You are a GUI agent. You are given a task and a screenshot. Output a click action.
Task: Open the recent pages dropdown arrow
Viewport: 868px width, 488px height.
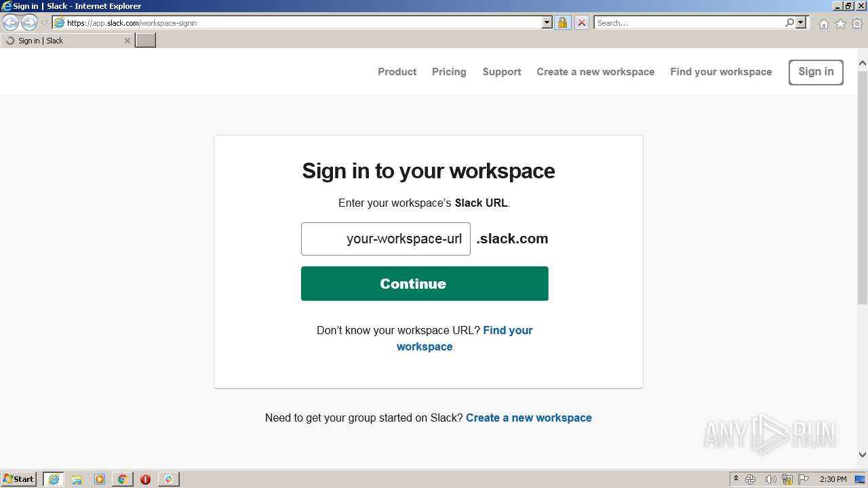[45, 23]
